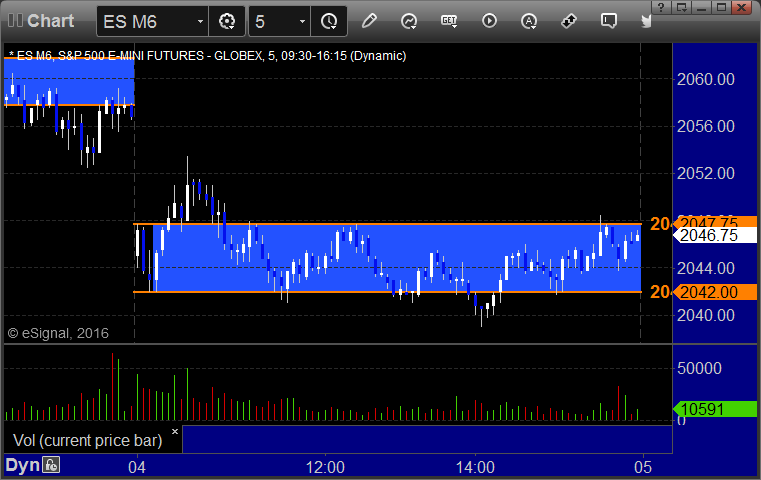Viewport: 761px width, 480px height.
Task: Click the 50000 volume axis label
Action: [x=699, y=368]
